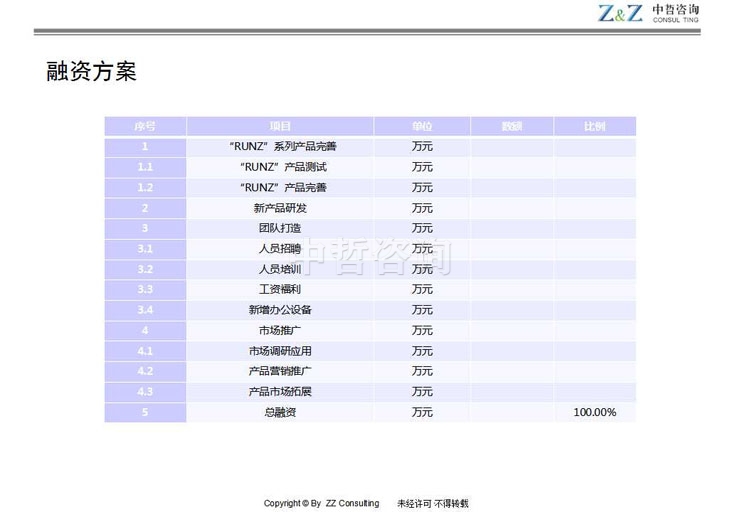740x512 pixels.
Task: Click the 新增办公设备 cell
Action: click(x=280, y=310)
